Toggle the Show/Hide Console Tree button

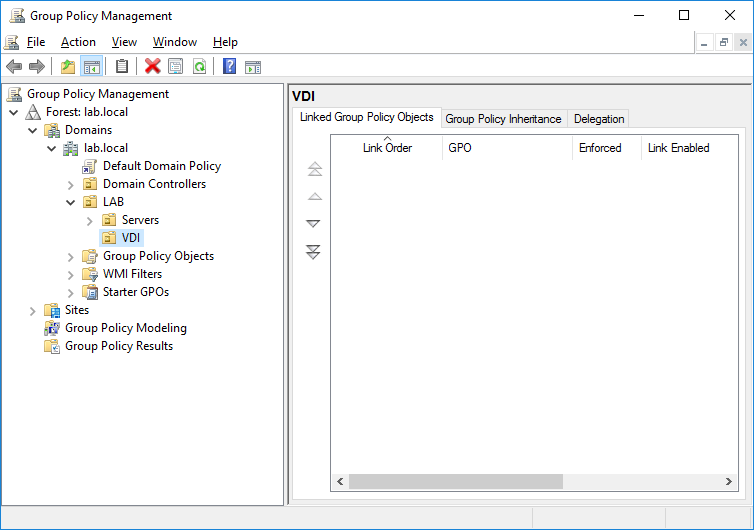pyautogui.click(x=91, y=67)
